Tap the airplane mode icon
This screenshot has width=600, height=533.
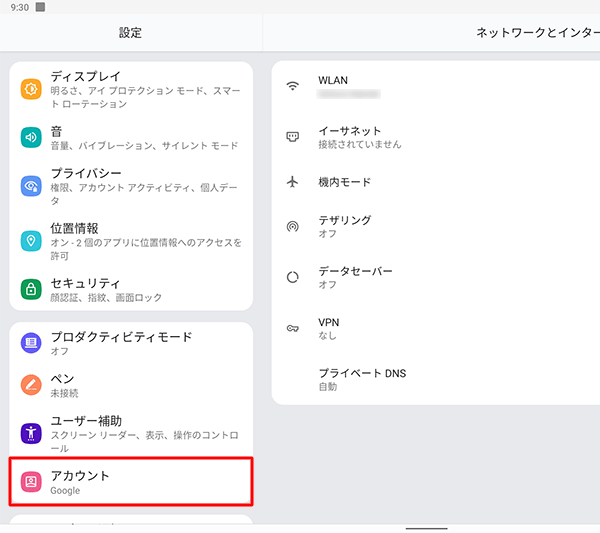coord(293,182)
